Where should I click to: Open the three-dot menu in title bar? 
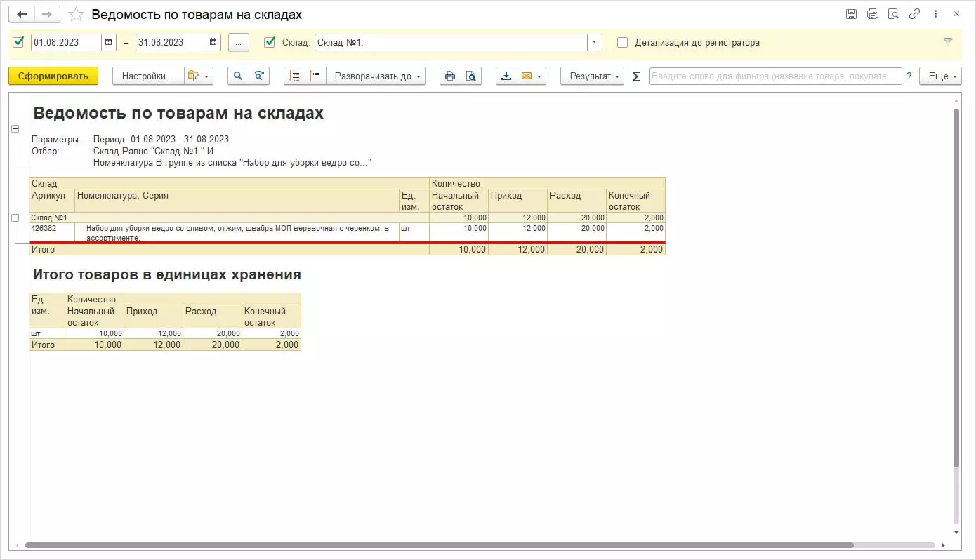(935, 14)
